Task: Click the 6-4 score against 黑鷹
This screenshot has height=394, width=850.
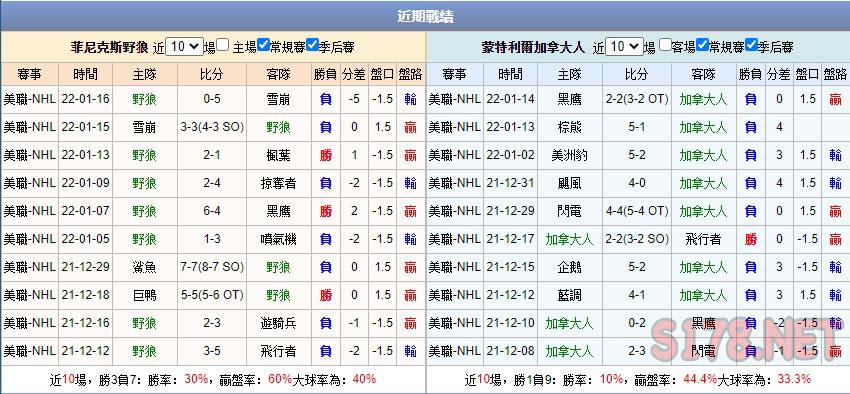Action: 212,211
